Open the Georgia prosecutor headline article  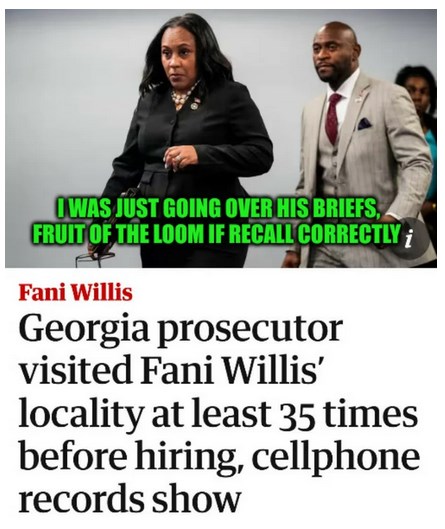point(220,414)
